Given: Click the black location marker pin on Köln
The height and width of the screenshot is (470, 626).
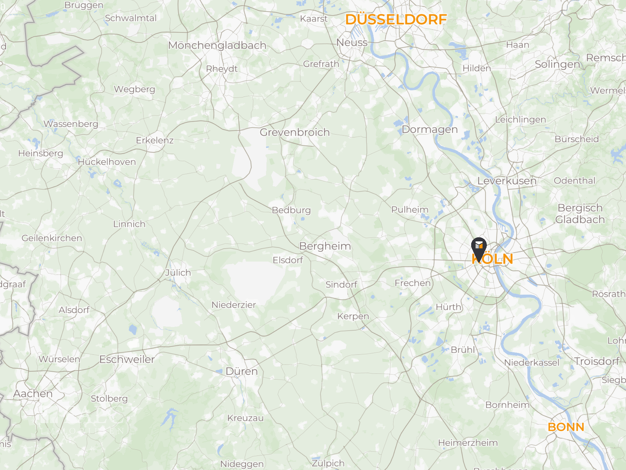Looking at the screenshot, I should (479, 249).
